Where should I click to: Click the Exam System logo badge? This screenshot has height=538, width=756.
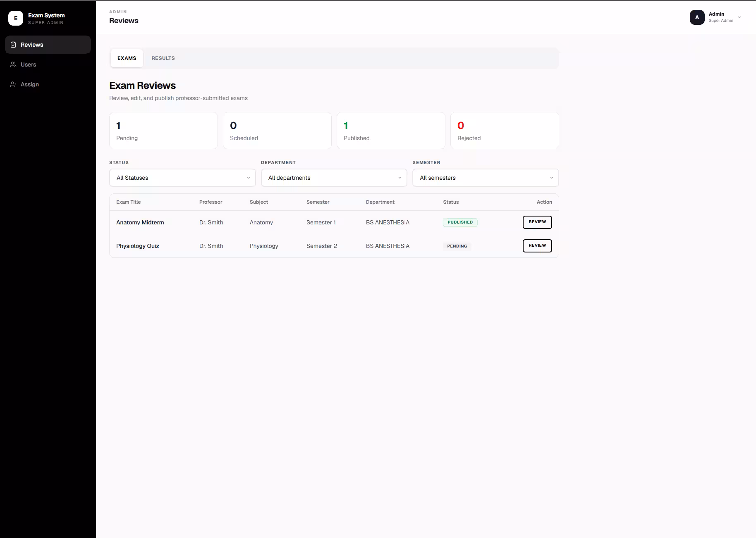click(16, 18)
